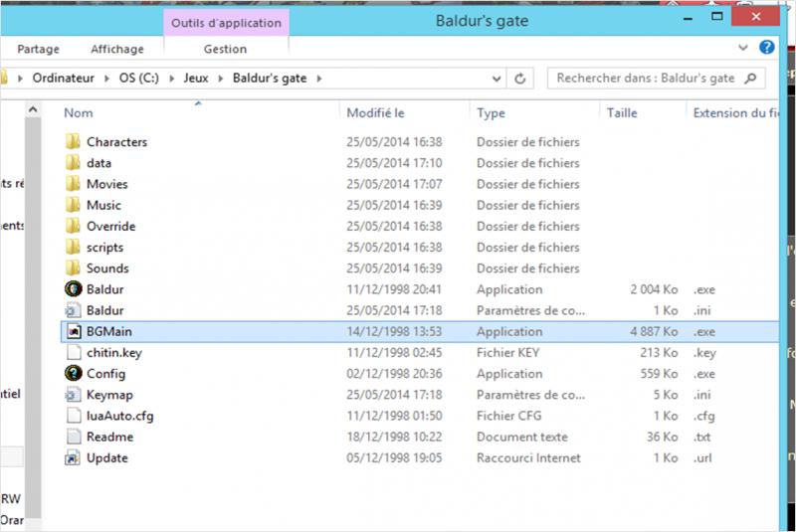Click the 4 887 Ko size of BGMain
Viewport: 796px width, 532px height.
pos(654,332)
